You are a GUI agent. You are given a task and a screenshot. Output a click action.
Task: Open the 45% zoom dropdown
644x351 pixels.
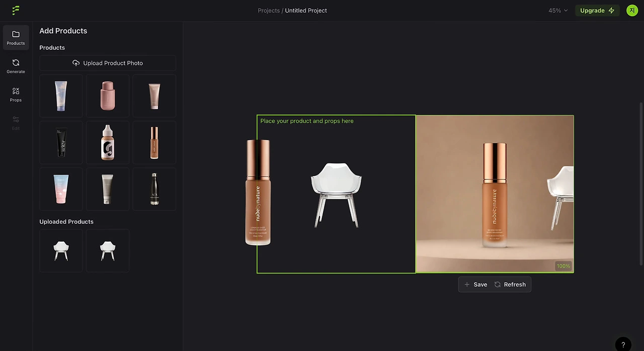pyautogui.click(x=558, y=11)
